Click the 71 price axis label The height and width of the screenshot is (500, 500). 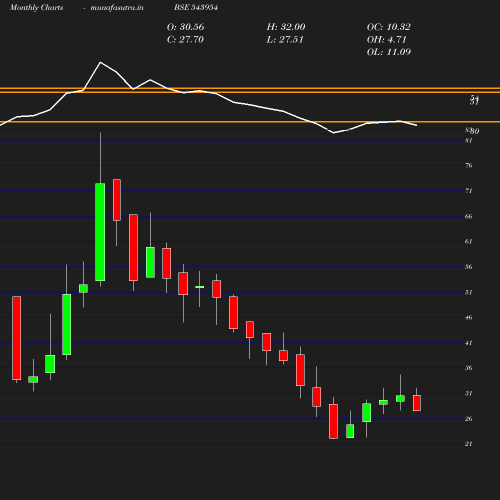point(469,191)
